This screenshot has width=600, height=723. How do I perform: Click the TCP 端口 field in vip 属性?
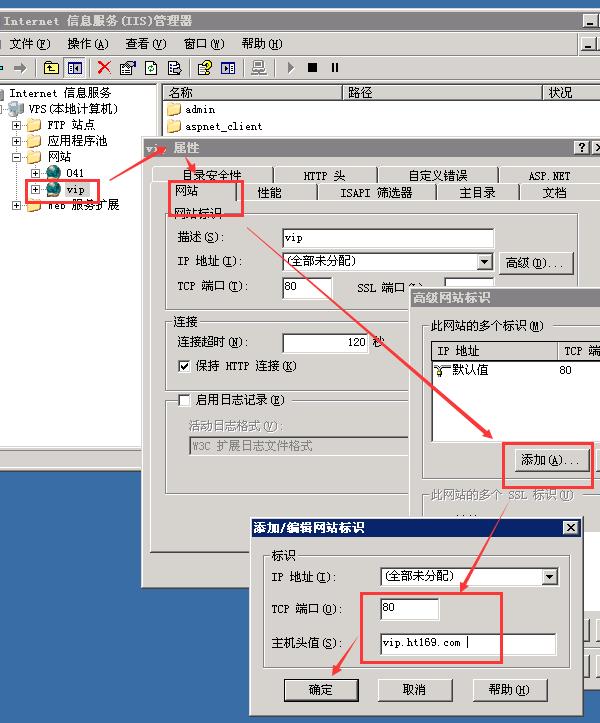[307, 287]
